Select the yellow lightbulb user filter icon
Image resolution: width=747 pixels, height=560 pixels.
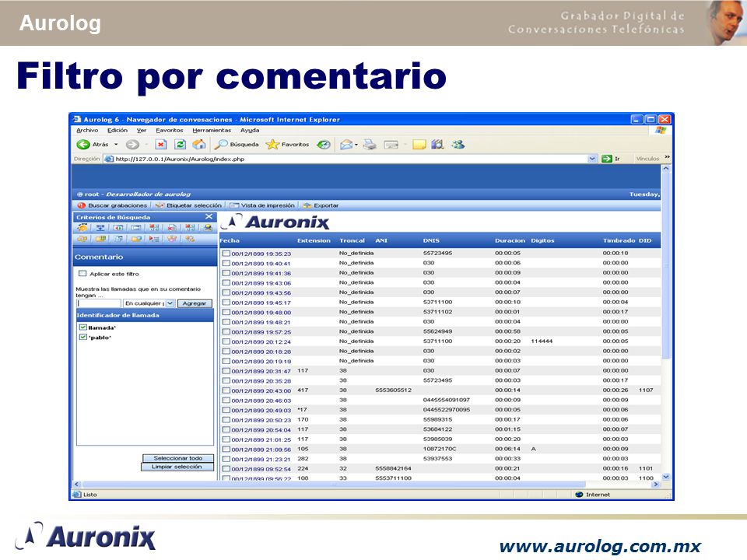208,228
